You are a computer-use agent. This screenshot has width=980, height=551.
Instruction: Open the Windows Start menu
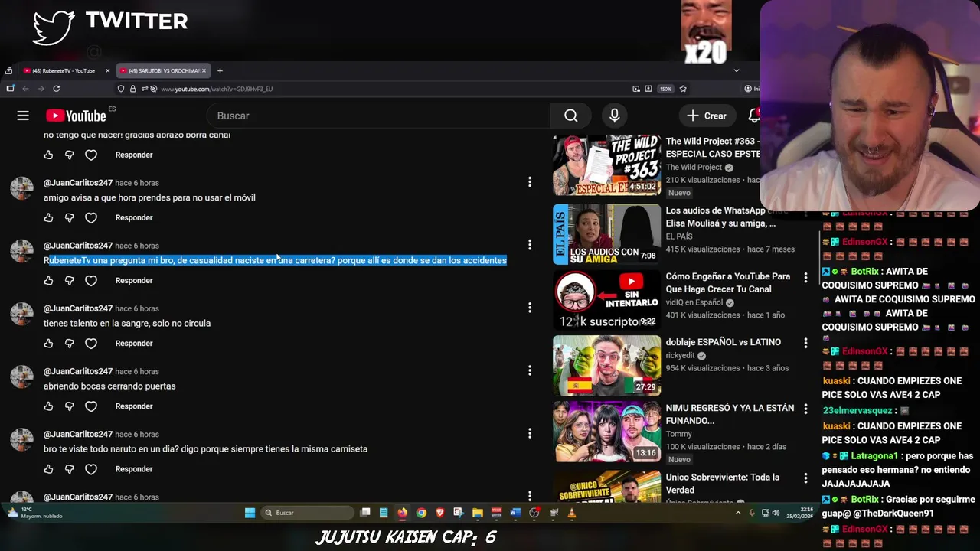(x=250, y=513)
